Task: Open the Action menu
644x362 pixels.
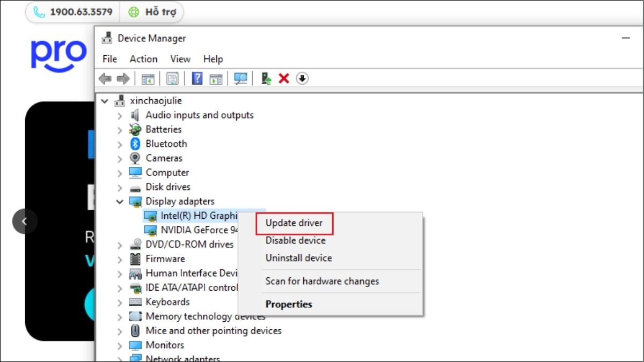Action: [x=143, y=59]
